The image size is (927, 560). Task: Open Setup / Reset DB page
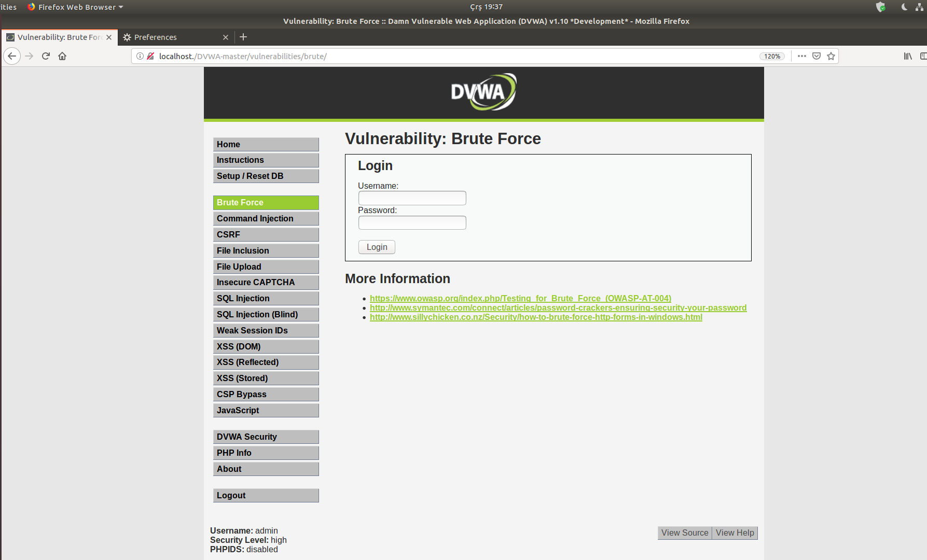coord(266,176)
